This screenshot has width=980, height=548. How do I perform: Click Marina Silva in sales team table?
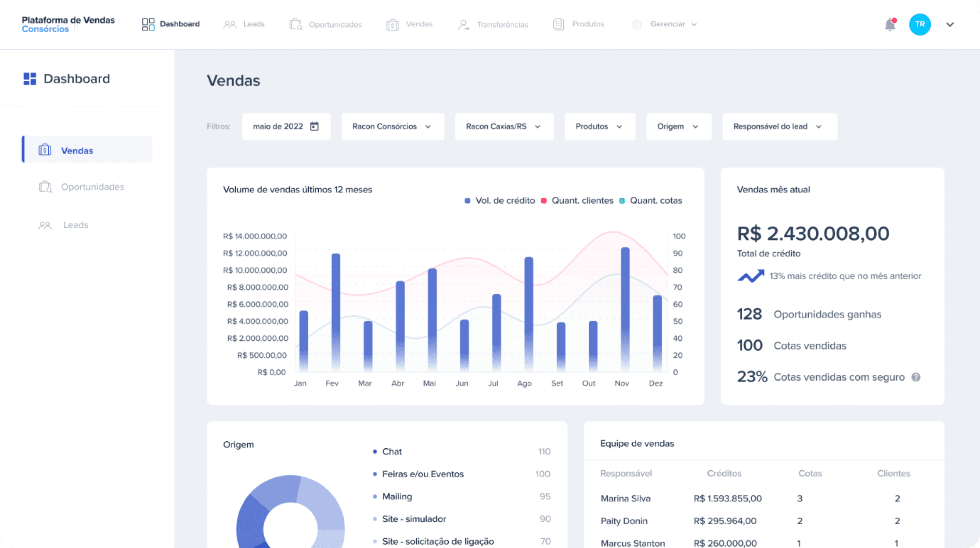click(625, 498)
